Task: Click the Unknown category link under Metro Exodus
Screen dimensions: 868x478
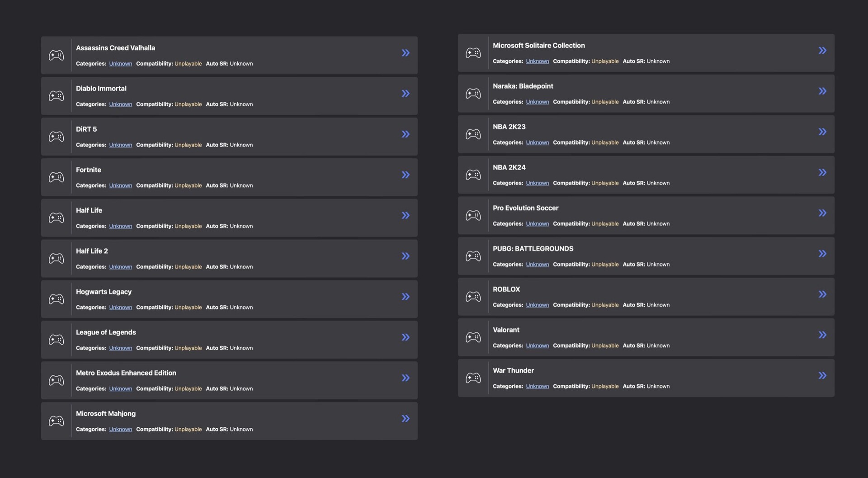Action: click(120, 389)
